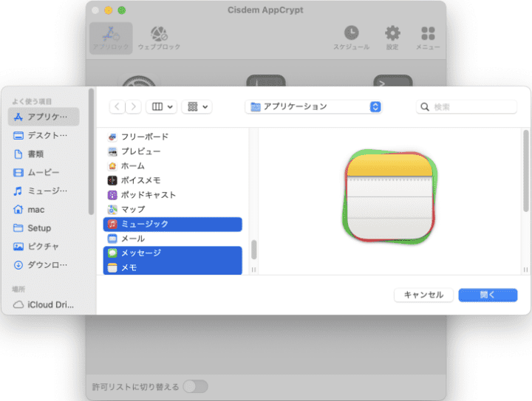532x401 pixels.
Task: Click the ボイスメモ app icon
Action: [112, 180]
